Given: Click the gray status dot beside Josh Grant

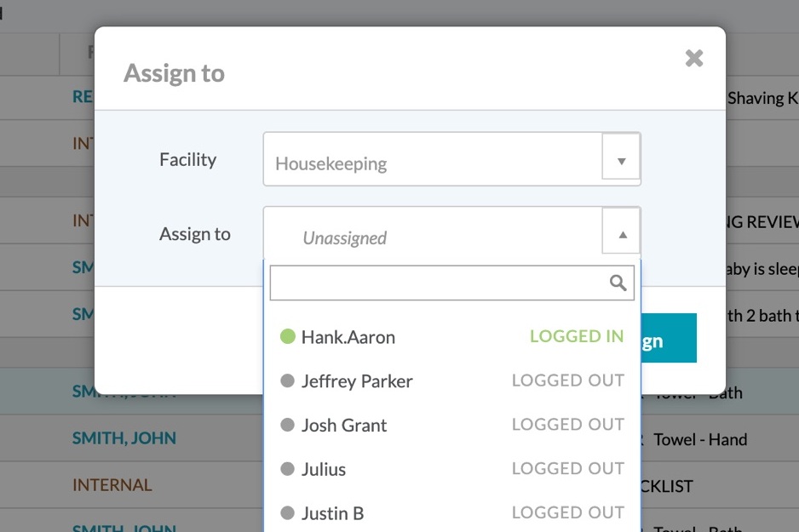Looking at the screenshot, I should coord(287,426).
